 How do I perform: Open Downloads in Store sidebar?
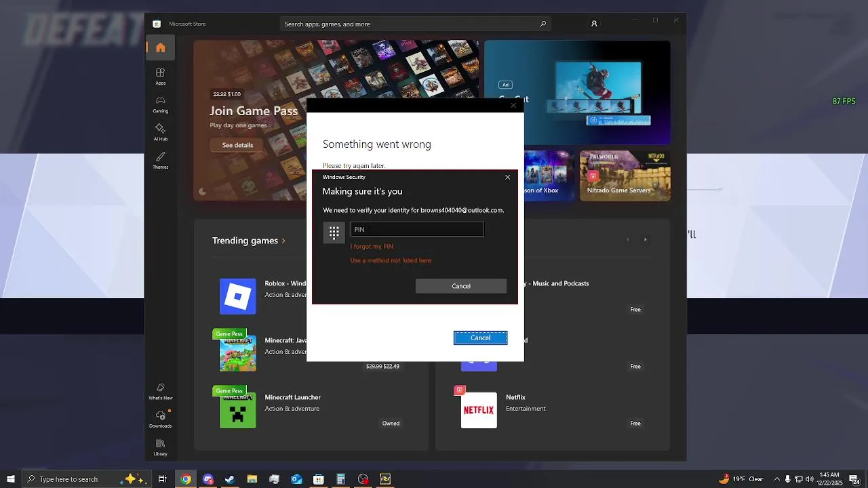point(160,419)
